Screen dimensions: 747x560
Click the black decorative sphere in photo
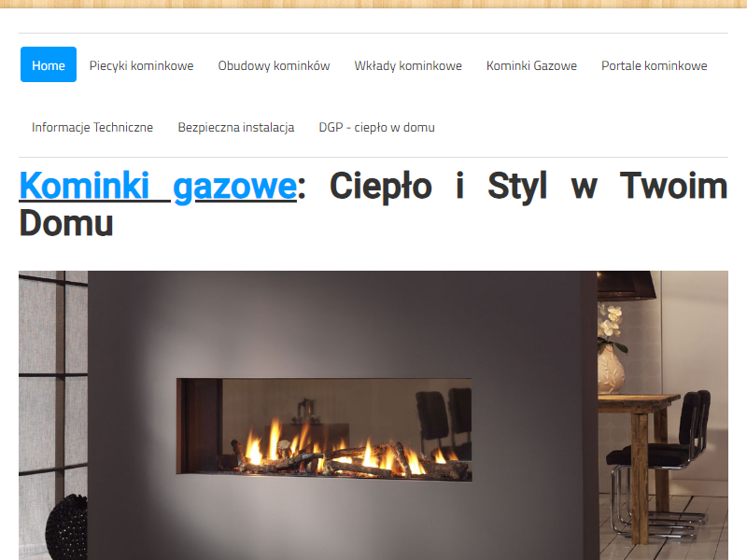click(x=67, y=526)
